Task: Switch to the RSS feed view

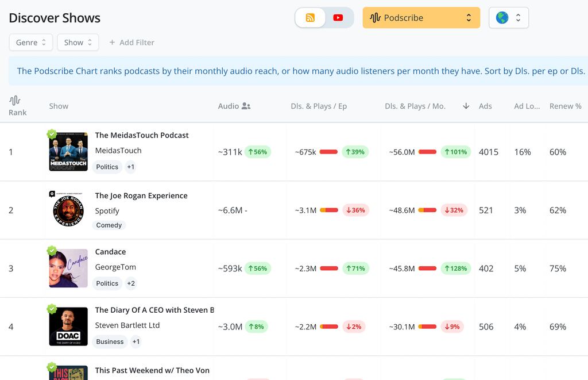Action: [x=311, y=18]
